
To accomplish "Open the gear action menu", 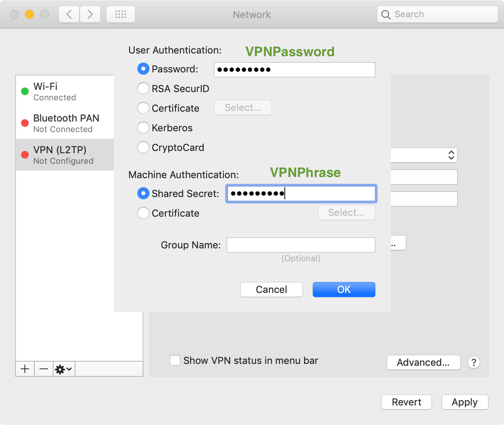I will point(62,369).
